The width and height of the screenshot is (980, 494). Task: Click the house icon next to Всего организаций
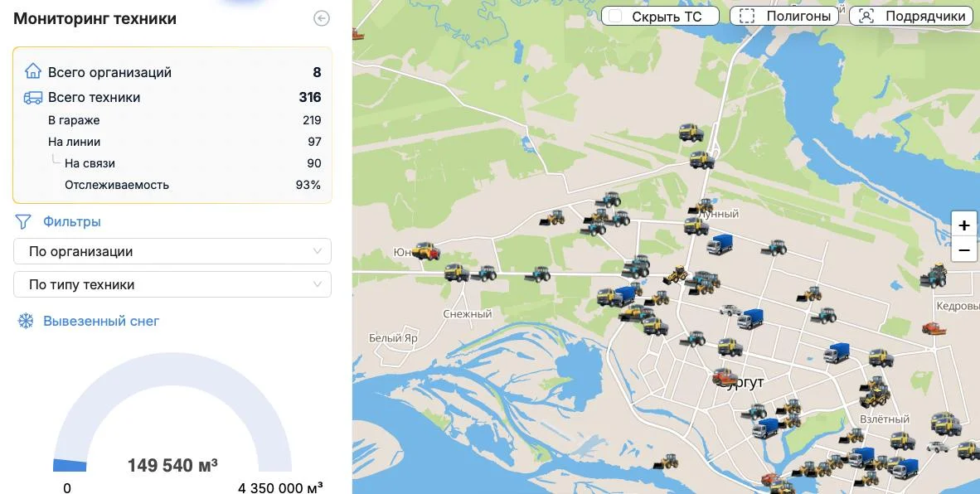click(32, 71)
